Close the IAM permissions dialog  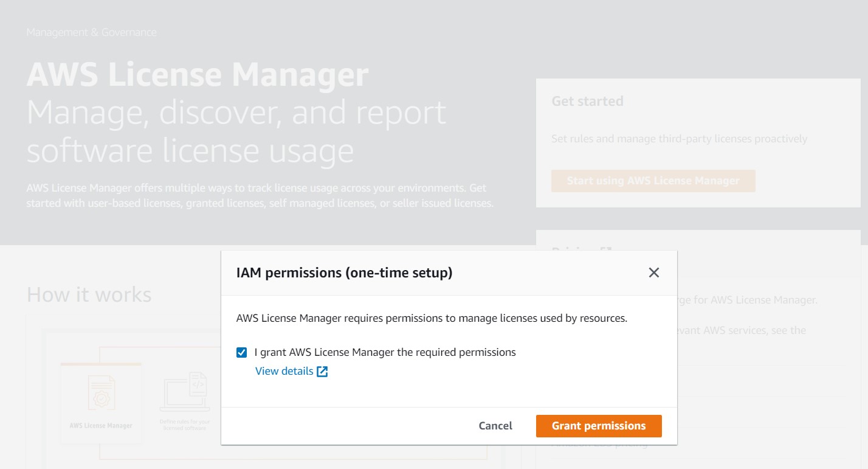pyautogui.click(x=653, y=273)
